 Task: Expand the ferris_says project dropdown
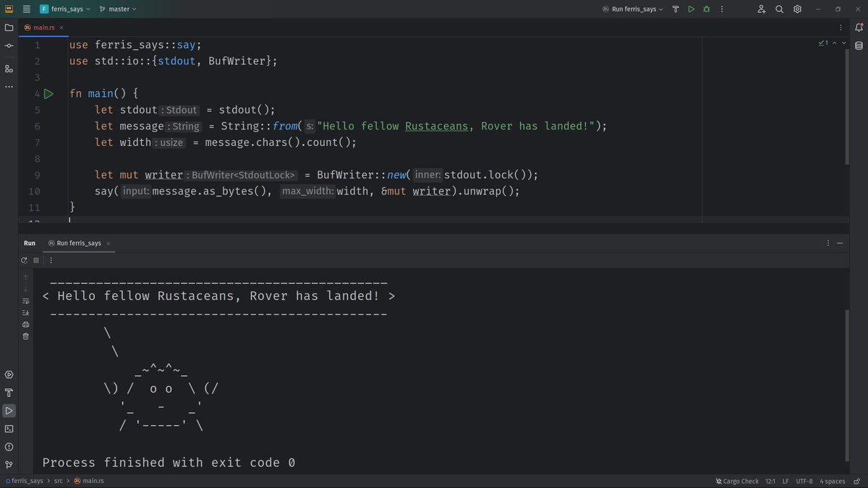pos(67,9)
